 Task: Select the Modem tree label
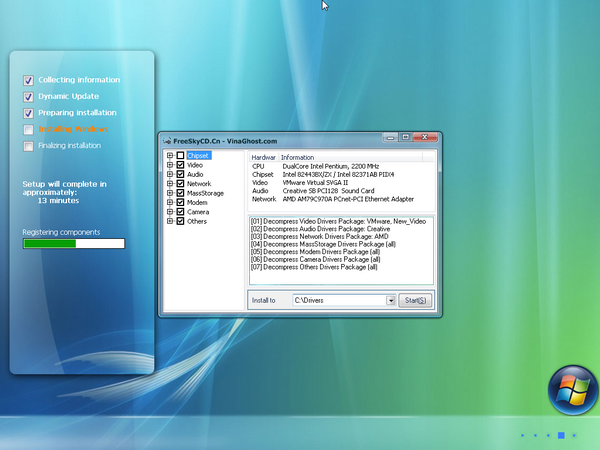point(197,202)
